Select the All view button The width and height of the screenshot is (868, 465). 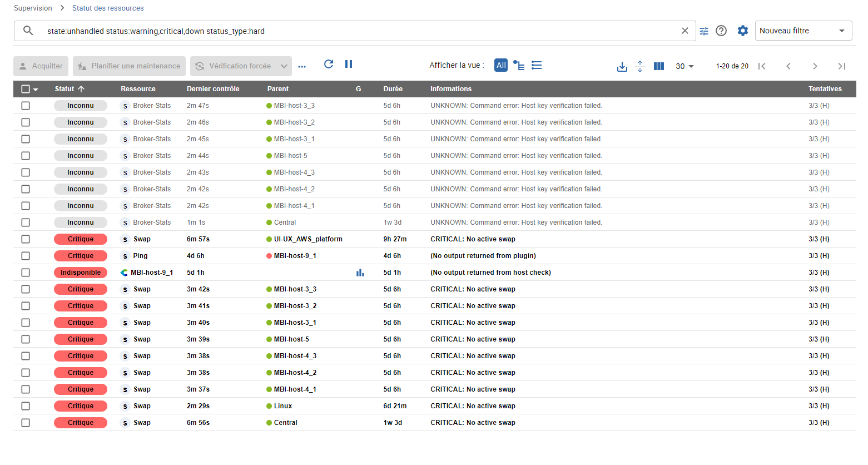click(501, 65)
